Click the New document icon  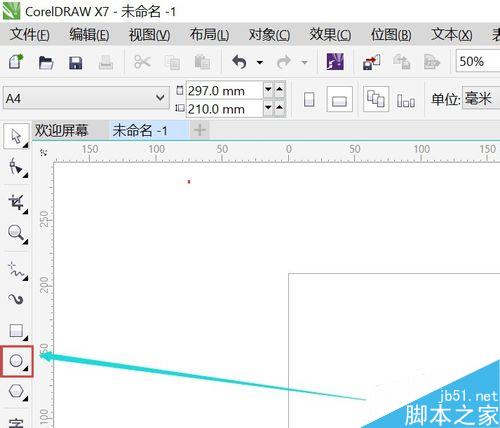point(16,62)
